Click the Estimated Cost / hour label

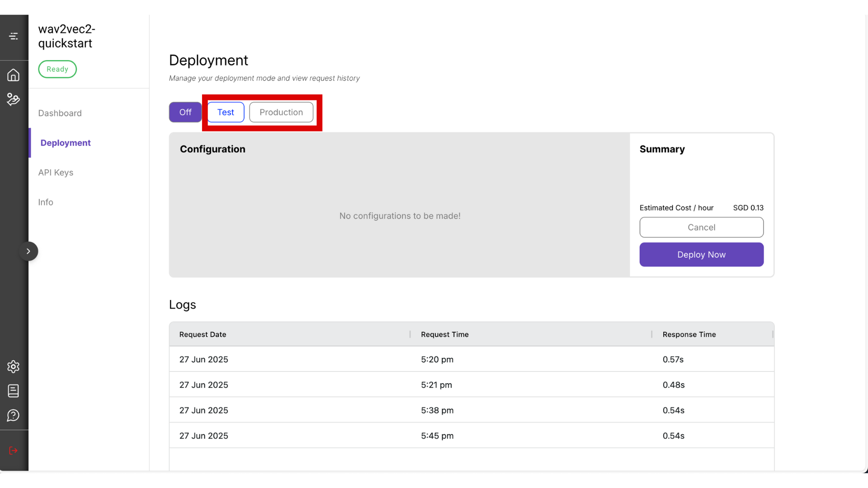(x=676, y=208)
